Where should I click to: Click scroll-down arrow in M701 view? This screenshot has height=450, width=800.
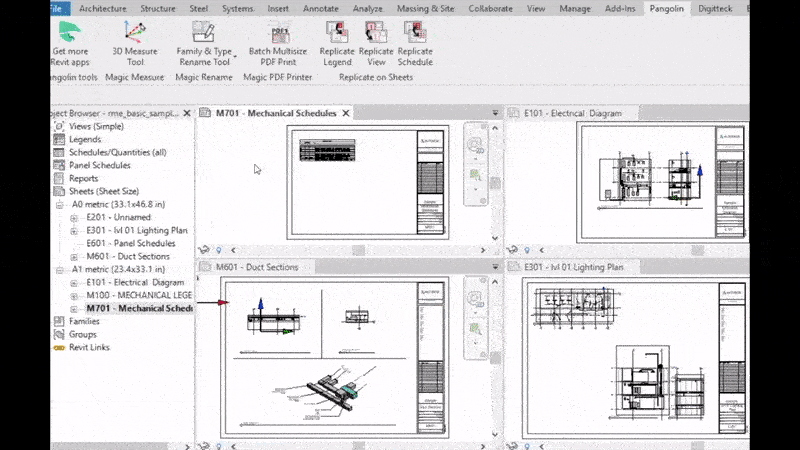(495, 238)
